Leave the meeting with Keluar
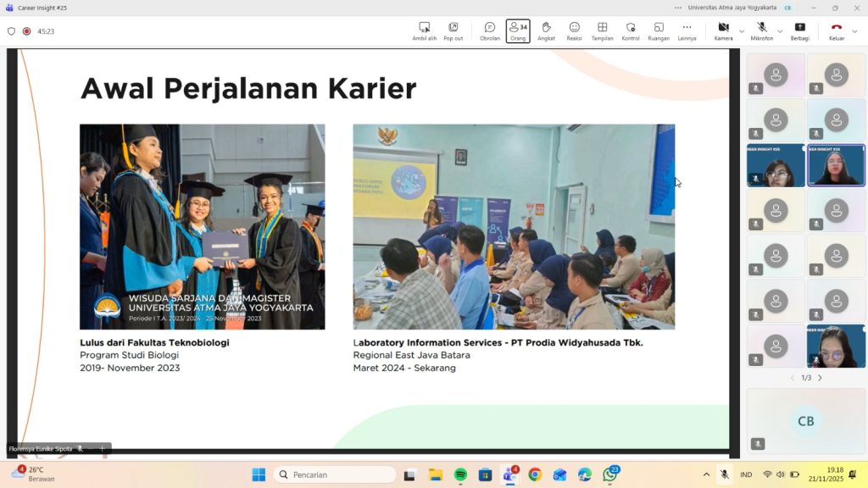The height and width of the screenshot is (488, 868). point(837,31)
